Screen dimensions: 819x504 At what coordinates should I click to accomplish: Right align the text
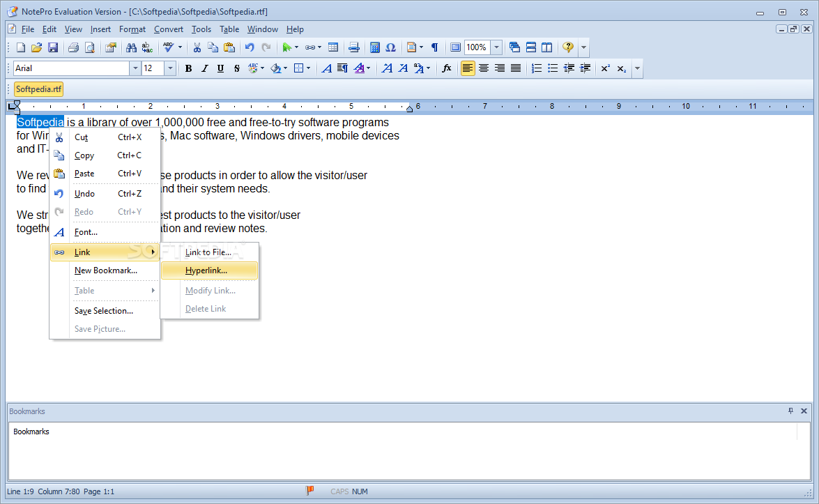pyautogui.click(x=500, y=68)
